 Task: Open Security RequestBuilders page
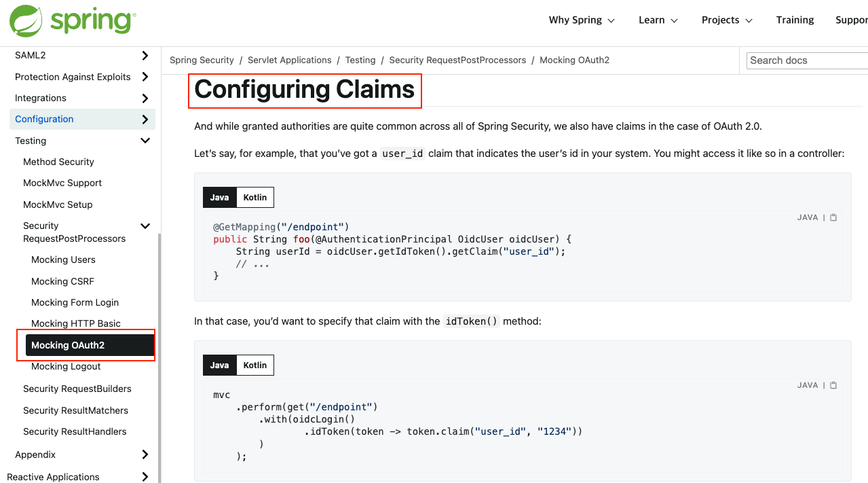point(77,389)
